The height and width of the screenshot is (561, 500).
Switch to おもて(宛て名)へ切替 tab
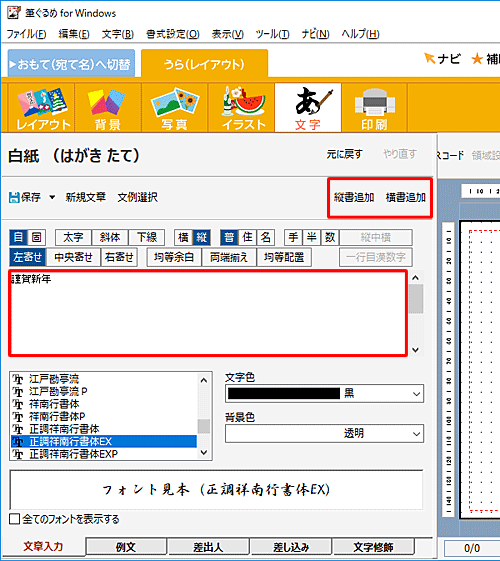pos(71,64)
